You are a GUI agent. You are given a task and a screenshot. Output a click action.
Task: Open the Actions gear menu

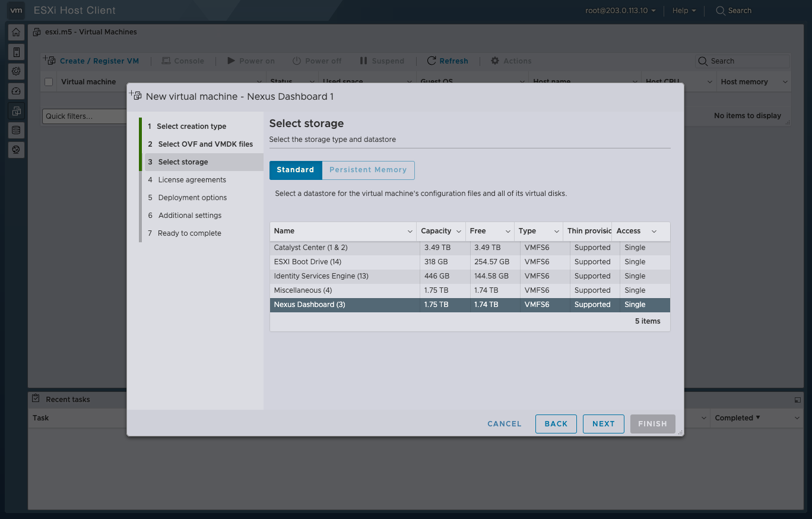pyautogui.click(x=511, y=61)
